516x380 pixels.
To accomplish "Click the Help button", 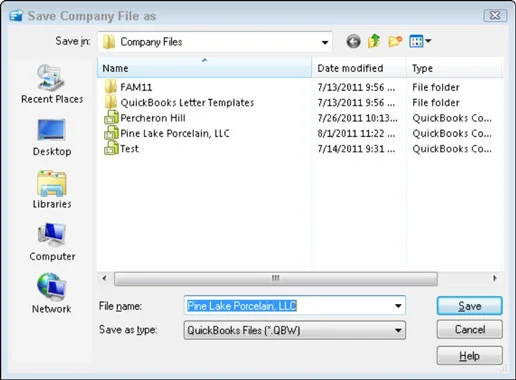I will [469, 356].
